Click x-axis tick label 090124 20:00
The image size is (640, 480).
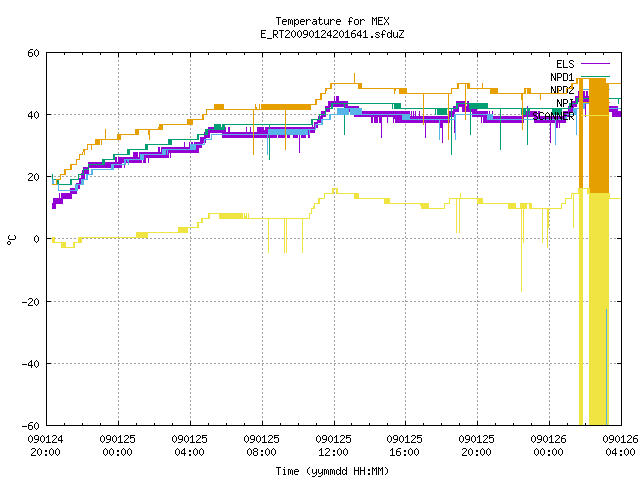point(45,446)
